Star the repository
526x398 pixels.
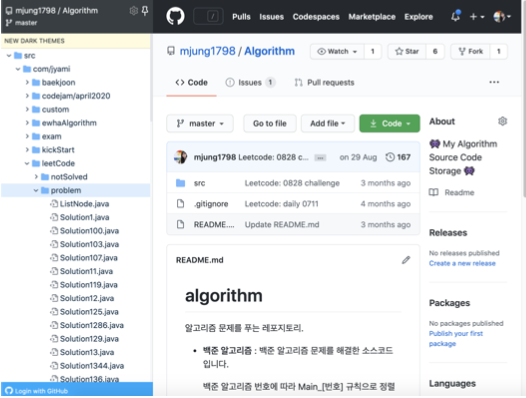coord(407,51)
